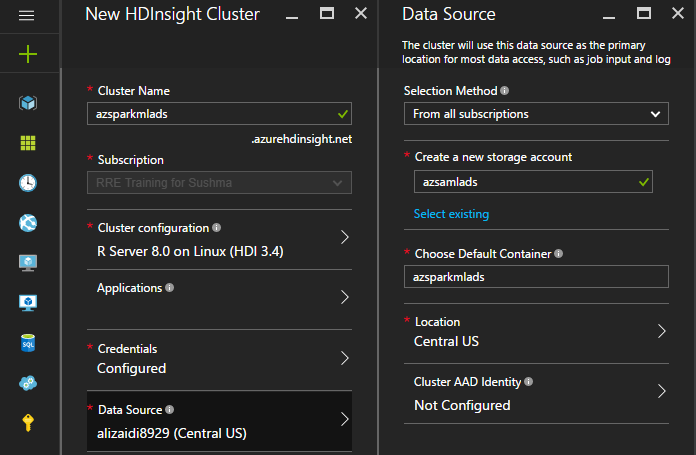Open SQL databases icon in sidebar
Image resolution: width=696 pixels, height=455 pixels.
pyautogui.click(x=28, y=343)
